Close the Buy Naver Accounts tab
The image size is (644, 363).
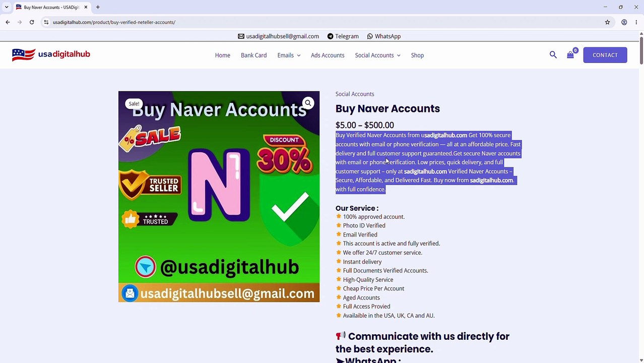click(x=86, y=7)
